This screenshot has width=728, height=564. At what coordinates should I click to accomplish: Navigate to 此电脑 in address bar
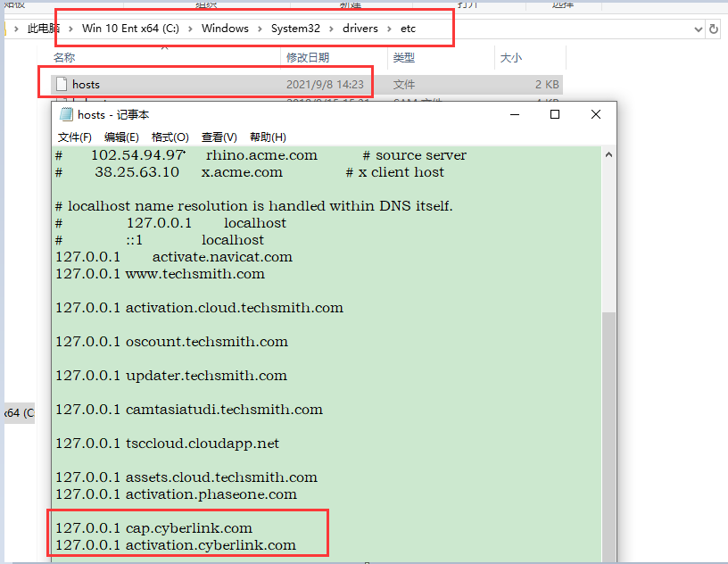click(x=43, y=29)
